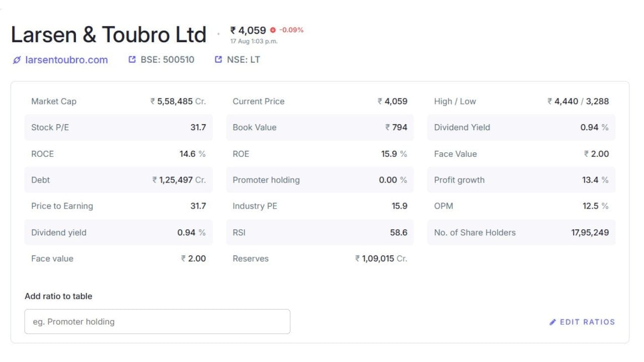Open the larsentoubro.com website link

pyautogui.click(x=60, y=60)
